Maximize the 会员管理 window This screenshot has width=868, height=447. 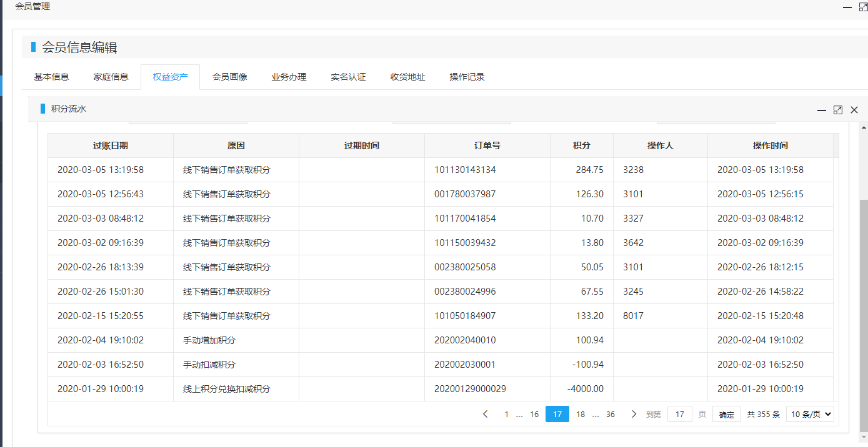pyautogui.click(x=863, y=7)
